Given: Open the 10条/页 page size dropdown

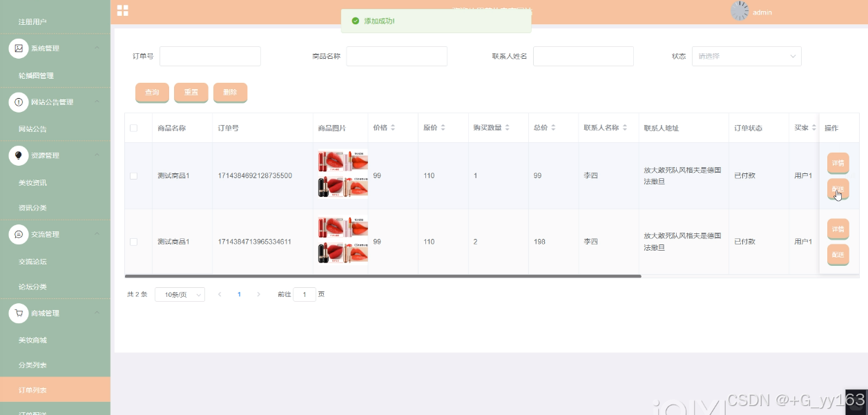Looking at the screenshot, I should 180,295.
